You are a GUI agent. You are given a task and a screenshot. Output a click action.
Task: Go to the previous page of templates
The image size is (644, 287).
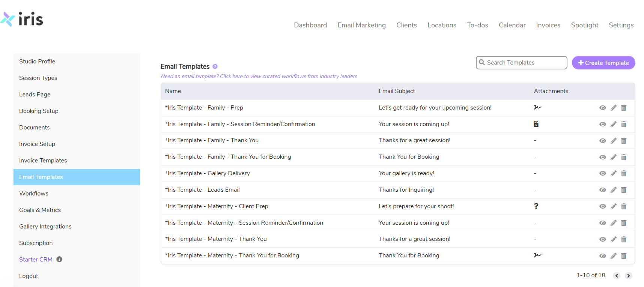point(617,276)
